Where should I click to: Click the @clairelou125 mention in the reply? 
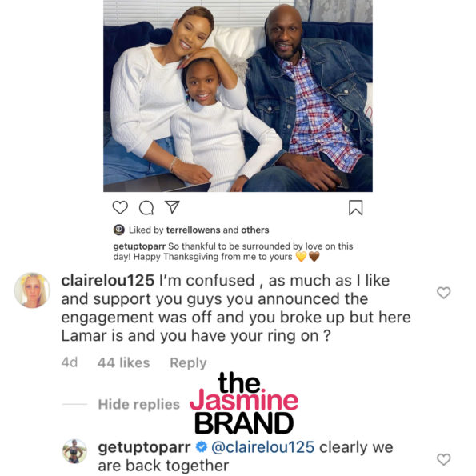click(x=262, y=447)
